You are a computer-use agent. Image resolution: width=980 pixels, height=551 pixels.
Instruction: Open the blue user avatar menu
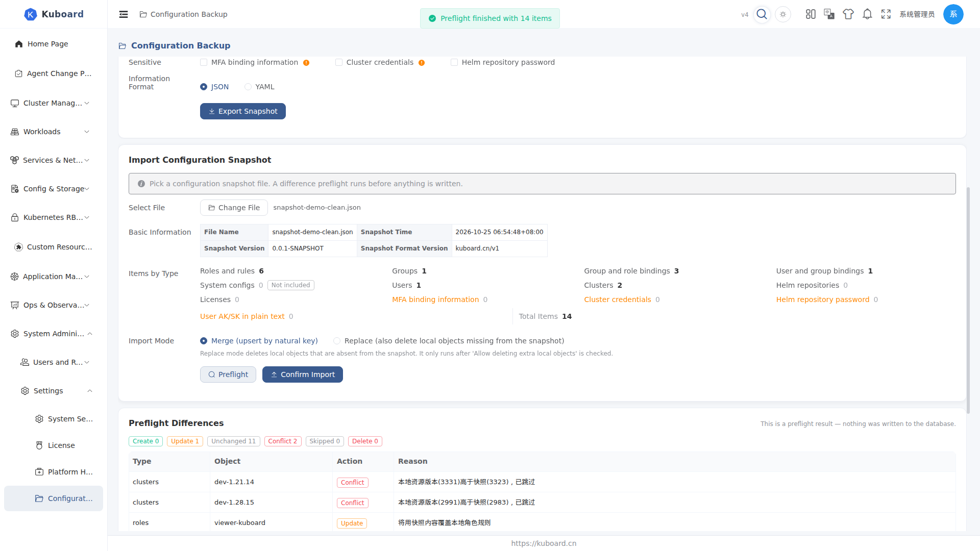(953, 14)
